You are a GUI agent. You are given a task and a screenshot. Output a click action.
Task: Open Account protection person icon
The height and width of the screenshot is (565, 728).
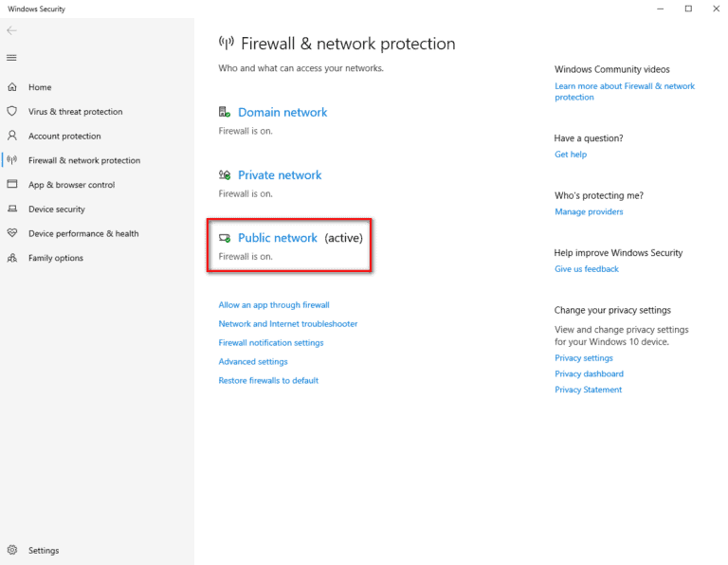click(12, 136)
